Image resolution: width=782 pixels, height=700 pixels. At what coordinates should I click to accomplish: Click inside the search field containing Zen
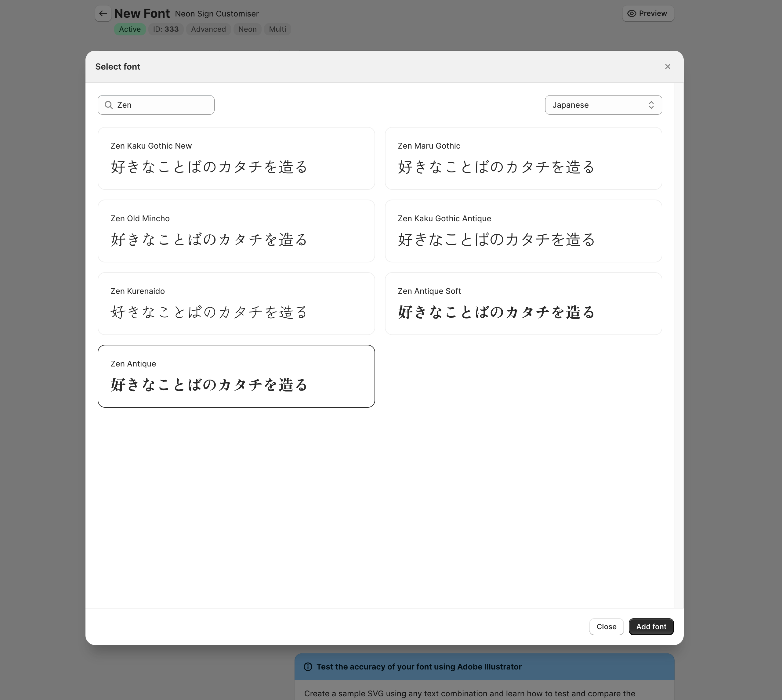(x=161, y=105)
